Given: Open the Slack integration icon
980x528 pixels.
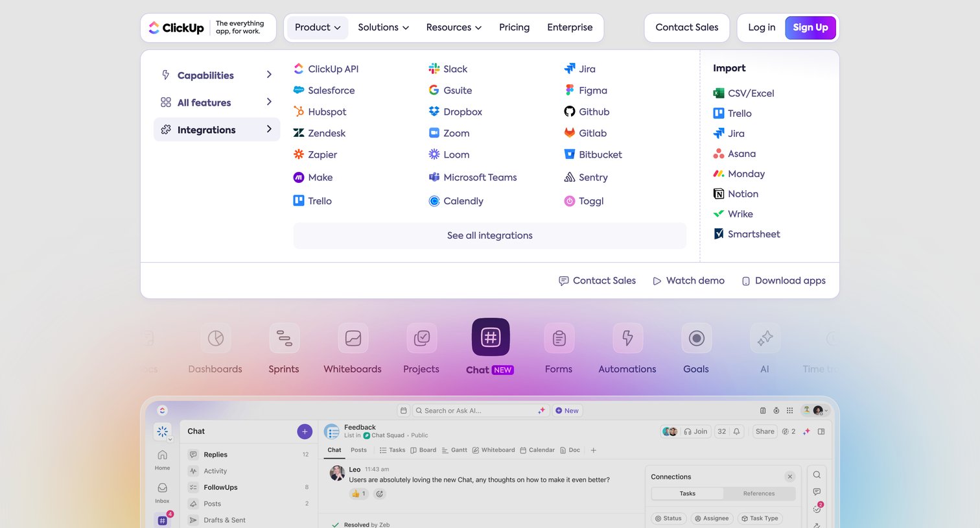Looking at the screenshot, I should coord(434,69).
